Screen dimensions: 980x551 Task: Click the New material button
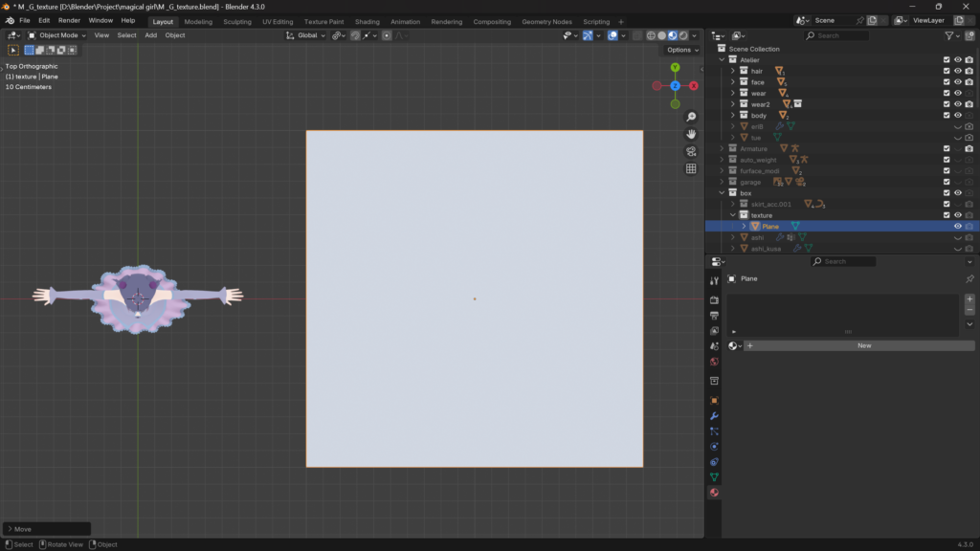pos(863,345)
